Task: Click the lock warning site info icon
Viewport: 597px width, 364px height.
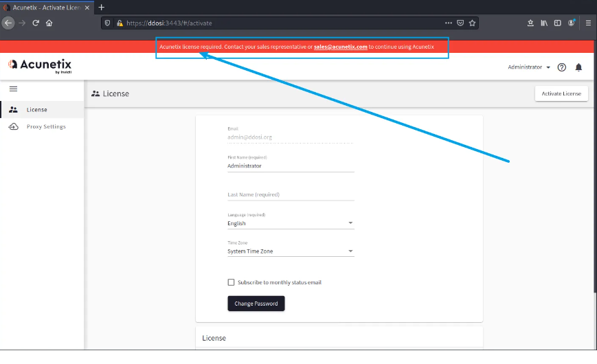Action: (x=120, y=23)
